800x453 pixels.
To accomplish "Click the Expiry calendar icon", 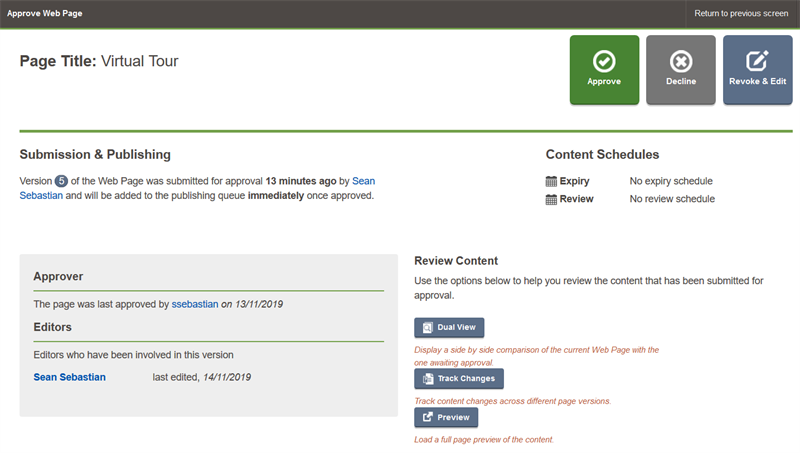I will 551,181.
